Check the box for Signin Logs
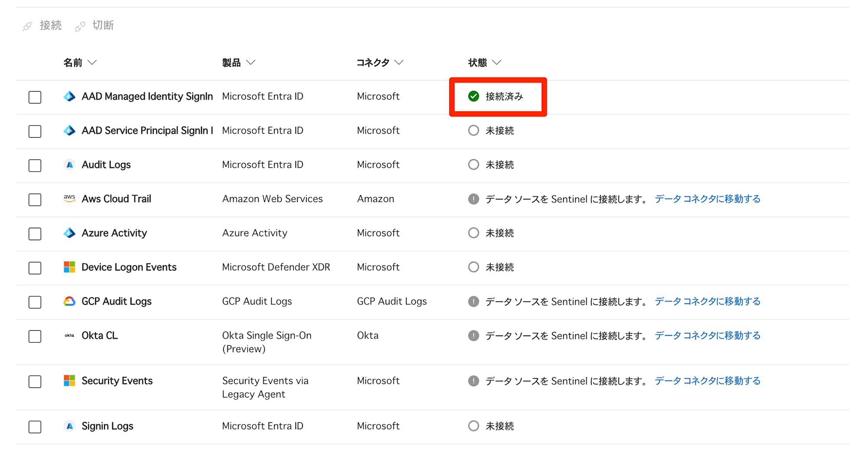The width and height of the screenshot is (868, 454). [x=35, y=427]
